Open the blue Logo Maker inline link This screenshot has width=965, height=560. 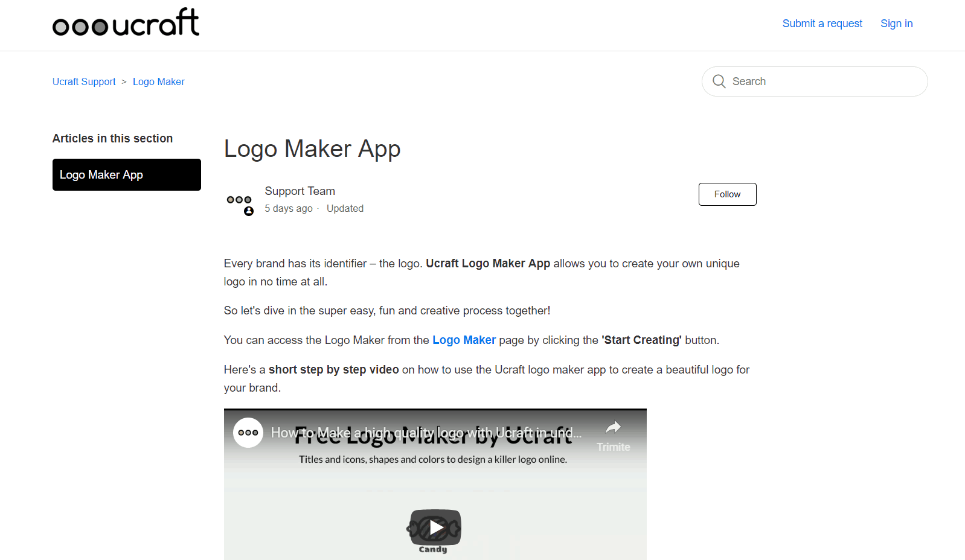tap(464, 340)
